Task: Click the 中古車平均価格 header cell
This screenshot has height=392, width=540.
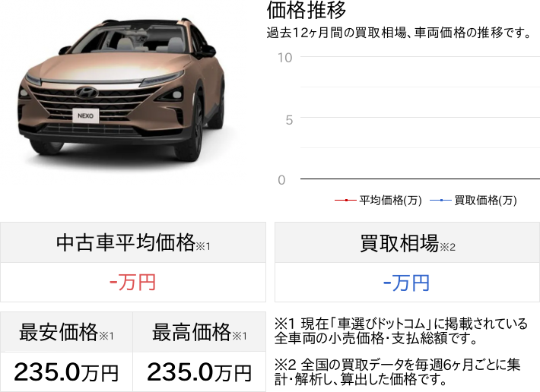Action: click(133, 242)
